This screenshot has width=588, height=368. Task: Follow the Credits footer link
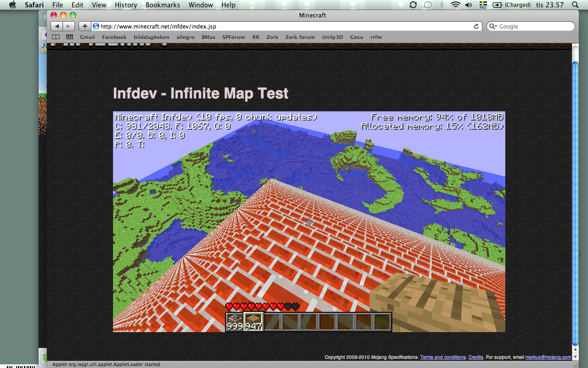[476, 357]
